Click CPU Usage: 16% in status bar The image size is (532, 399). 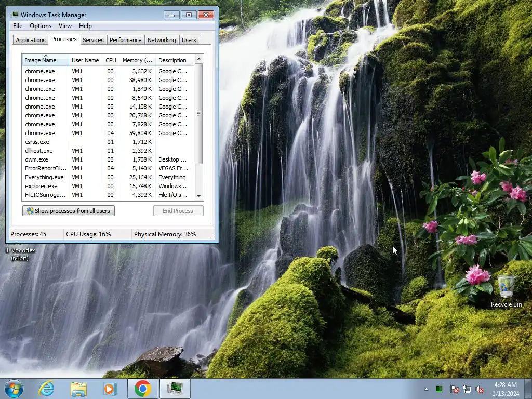tap(88, 234)
